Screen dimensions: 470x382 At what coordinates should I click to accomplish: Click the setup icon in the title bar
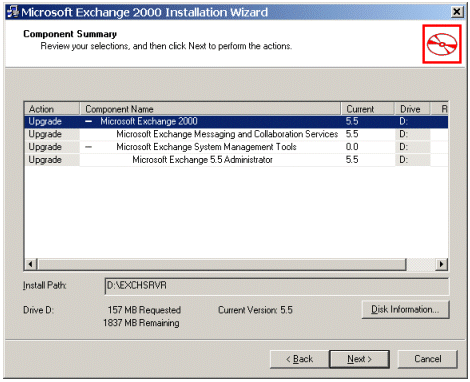click(12, 12)
